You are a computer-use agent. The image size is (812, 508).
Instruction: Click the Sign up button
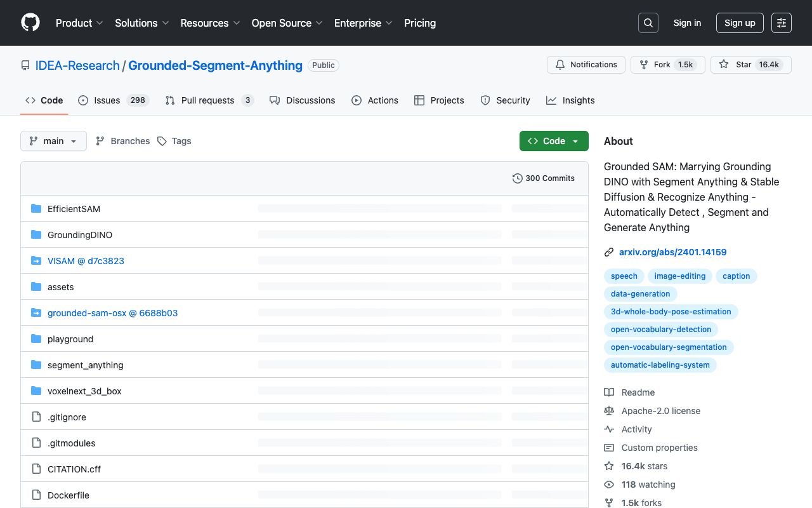[x=740, y=23]
